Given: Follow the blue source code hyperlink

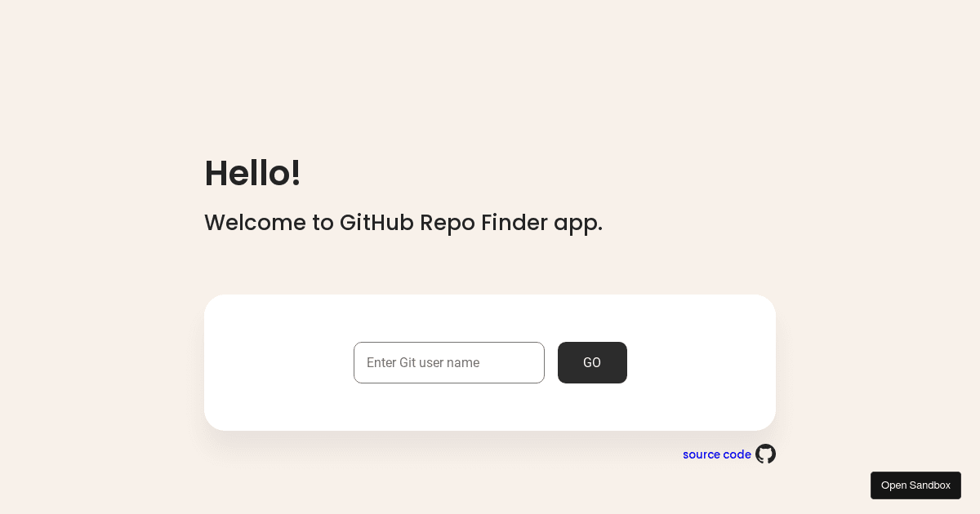Looking at the screenshot, I should click(x=716, y=454).
